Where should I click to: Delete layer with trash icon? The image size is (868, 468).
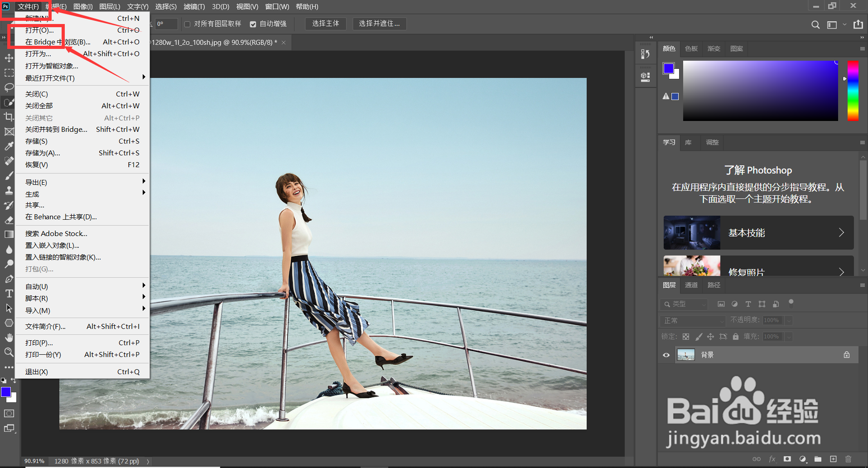point(849,459)
